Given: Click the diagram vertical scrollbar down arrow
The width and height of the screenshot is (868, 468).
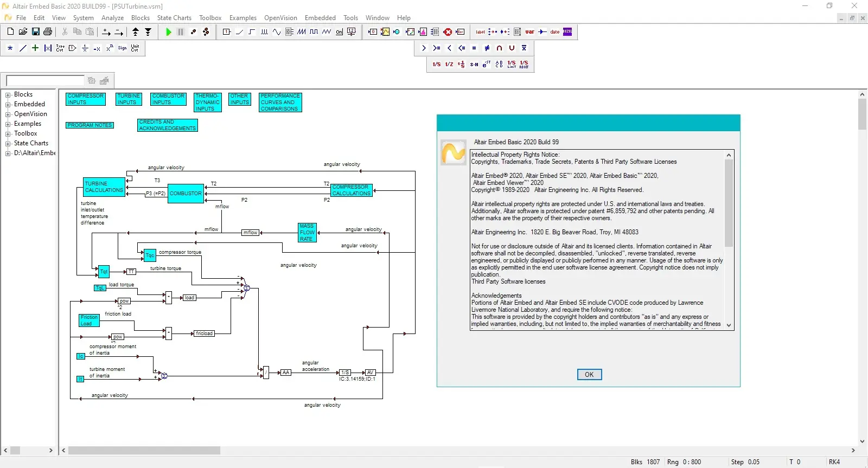Looking at the screenshot, I should (862, 441).
